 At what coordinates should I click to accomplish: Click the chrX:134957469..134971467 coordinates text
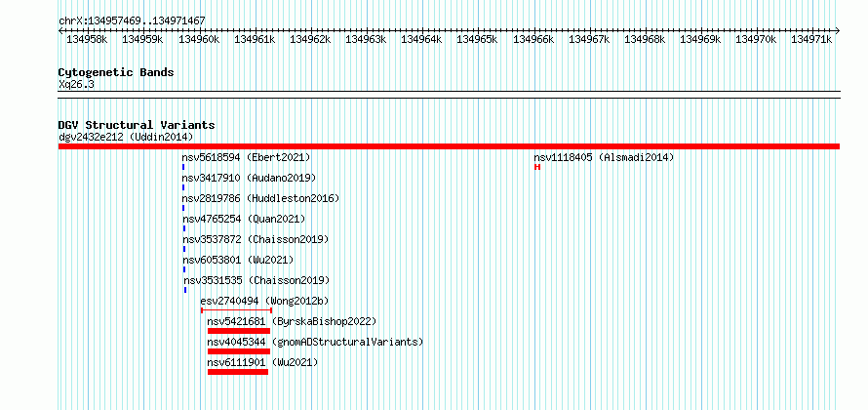pos(132,21)
